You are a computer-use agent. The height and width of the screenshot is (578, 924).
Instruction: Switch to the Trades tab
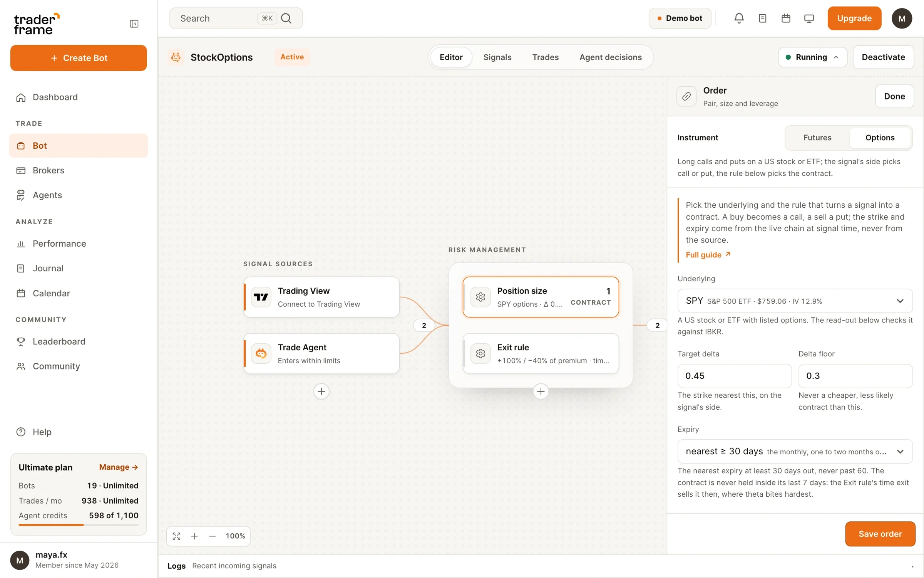click(545, 57)
